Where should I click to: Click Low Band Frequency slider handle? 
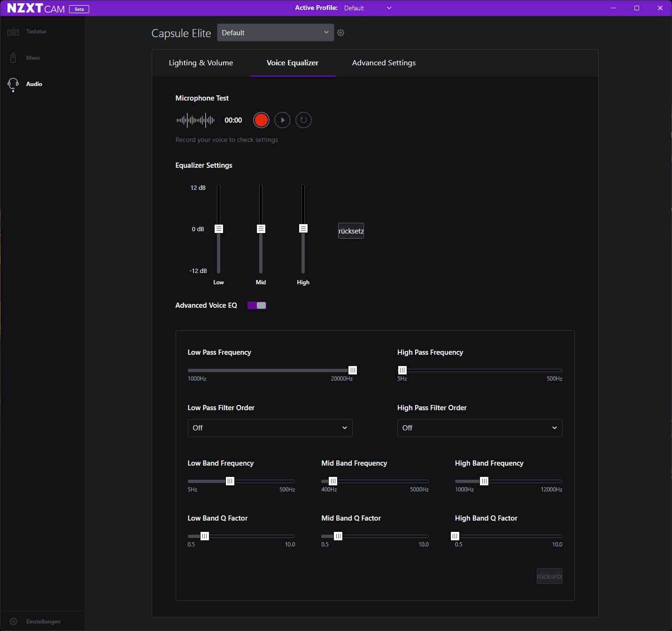(230, 481)
